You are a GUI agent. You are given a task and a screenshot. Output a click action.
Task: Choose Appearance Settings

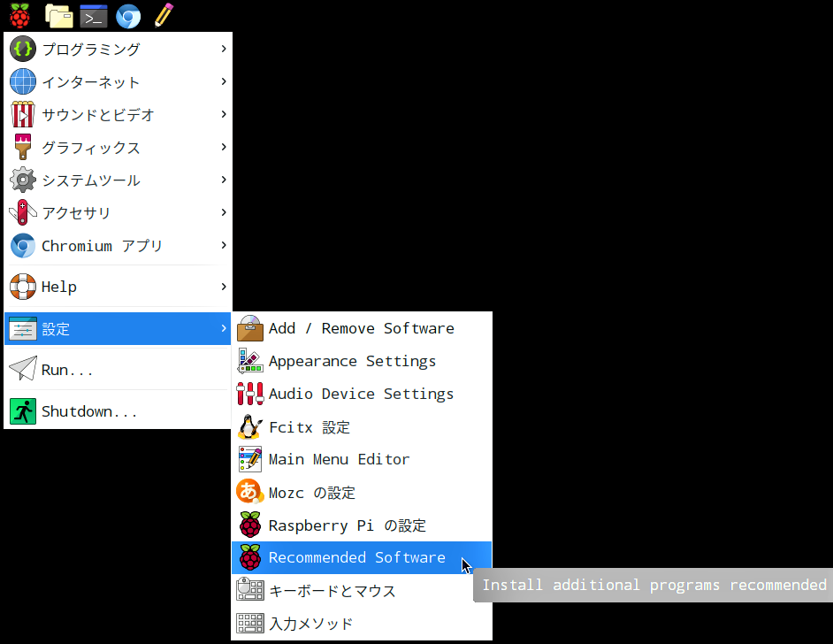click(362, 361)
